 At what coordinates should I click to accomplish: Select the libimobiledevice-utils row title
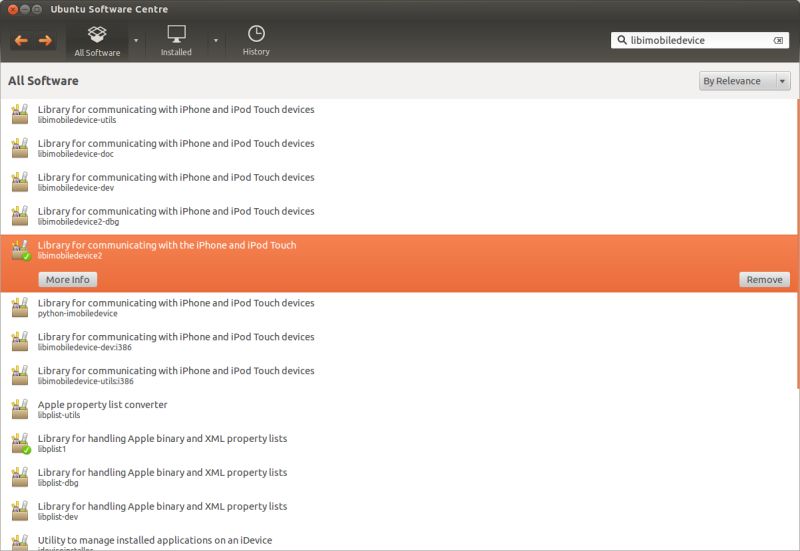[x=176, y=110]
